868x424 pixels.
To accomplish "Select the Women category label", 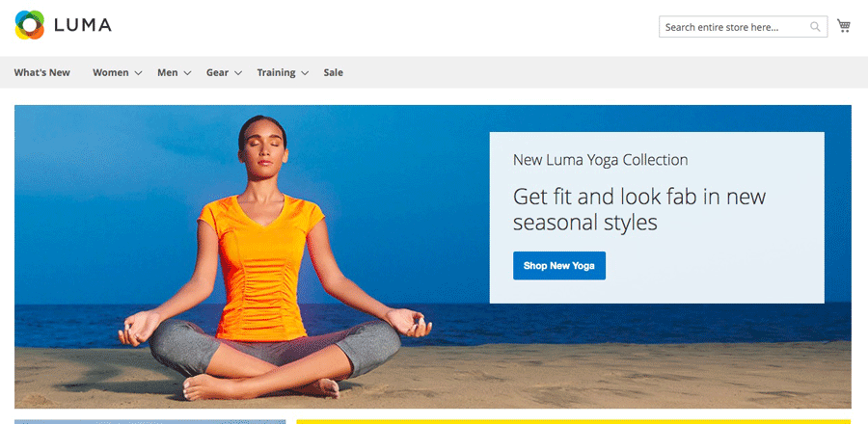I will (110, 72).
